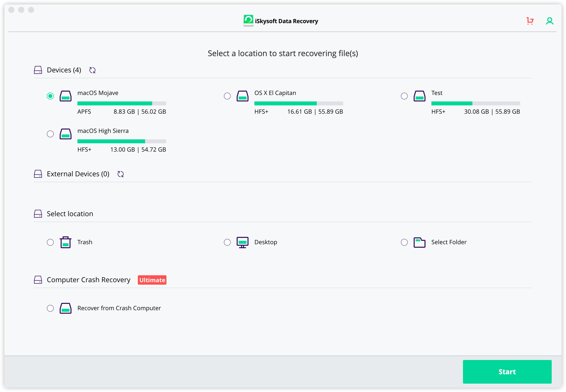The height and width of the screenshot is (392, 566).
Task: Click the Select Folder icon
Action: 419,242
